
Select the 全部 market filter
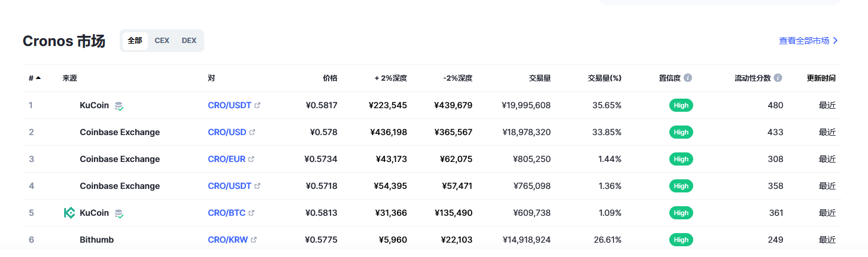coord(135,41)
